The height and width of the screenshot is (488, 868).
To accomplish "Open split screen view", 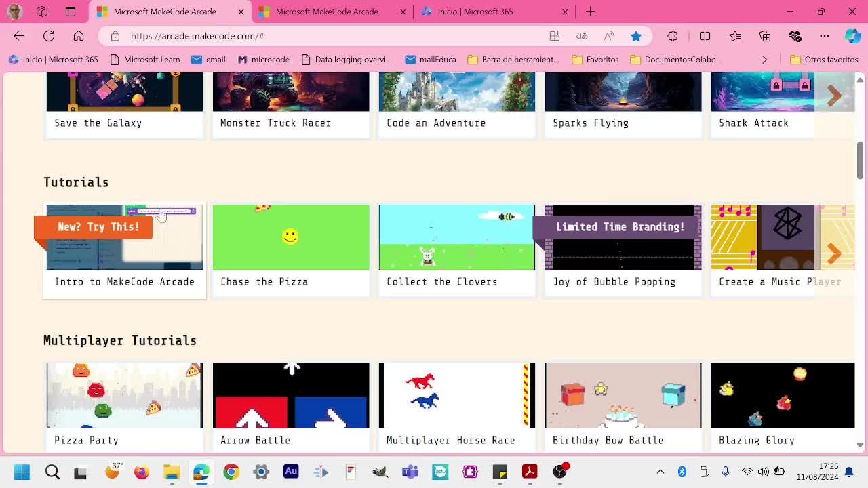I will pyautogui.click(x=705, y=36).
